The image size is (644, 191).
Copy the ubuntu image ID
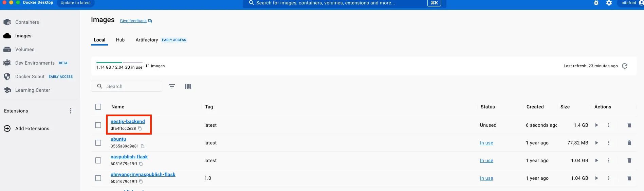[x=143, y=146]
